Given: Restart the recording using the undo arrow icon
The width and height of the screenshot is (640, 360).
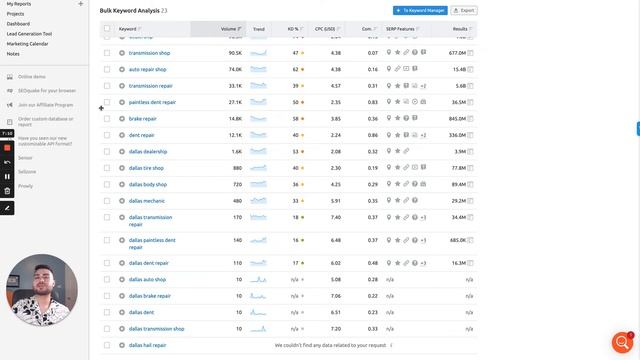Looking at the screenshot, I should pyautogui.click(x=7, y=162).
